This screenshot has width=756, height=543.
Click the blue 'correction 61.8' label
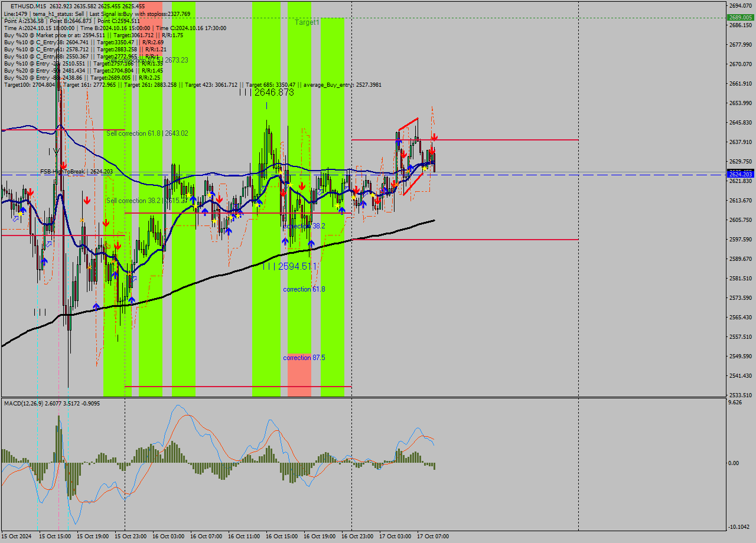point(304,289)
